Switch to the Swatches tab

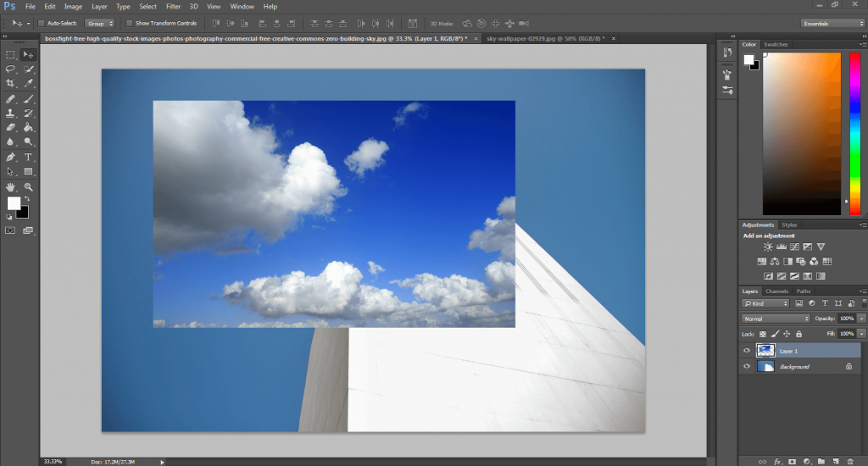coord(776,44)
